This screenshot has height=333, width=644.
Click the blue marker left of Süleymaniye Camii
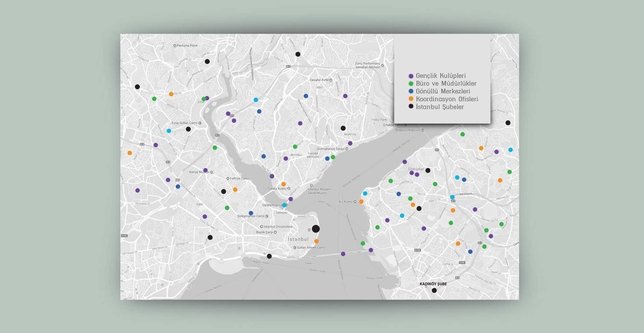(251, 213)
